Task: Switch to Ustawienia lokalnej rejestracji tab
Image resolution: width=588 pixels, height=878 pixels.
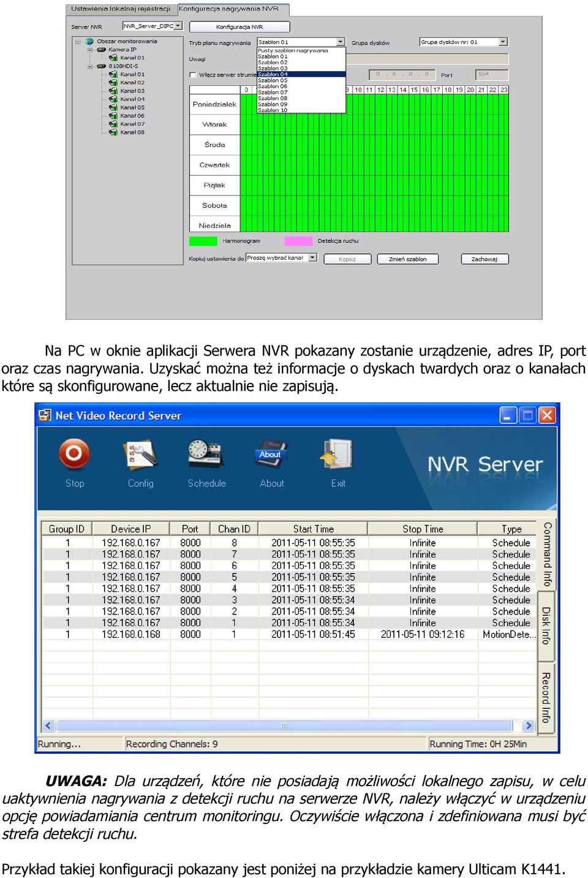Action: click(x=121, y=9)
